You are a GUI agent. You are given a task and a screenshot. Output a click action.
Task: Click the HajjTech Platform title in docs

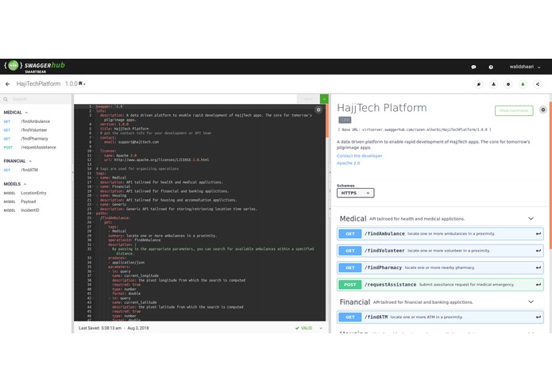click(x=381, y=108)
